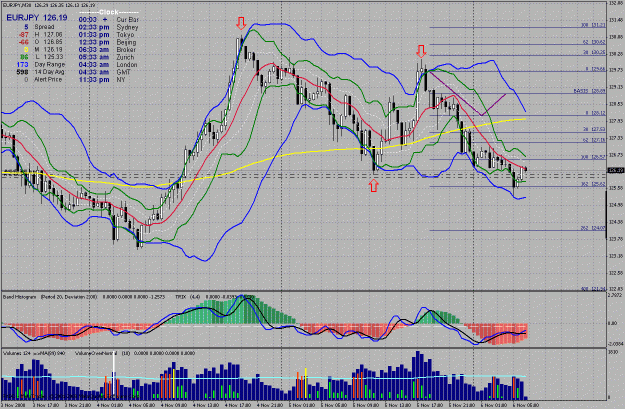Click the 127.33 price axis label

(616, 138)
